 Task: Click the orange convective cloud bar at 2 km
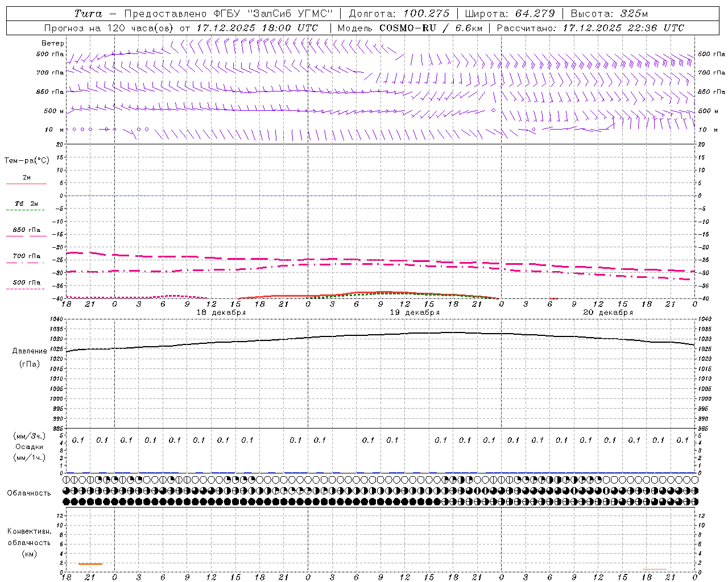(x=90, y=564)
